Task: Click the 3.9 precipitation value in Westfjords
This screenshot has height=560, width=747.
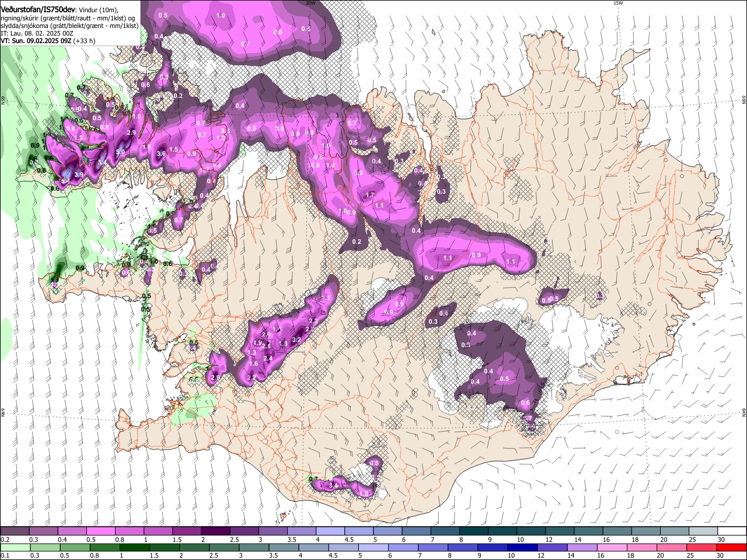Action: pos(79,174)
